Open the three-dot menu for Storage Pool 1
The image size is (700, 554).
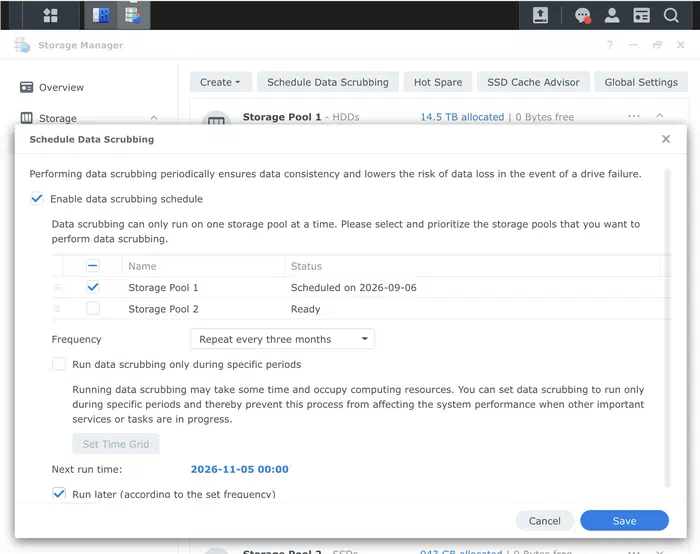pos(634,116)
